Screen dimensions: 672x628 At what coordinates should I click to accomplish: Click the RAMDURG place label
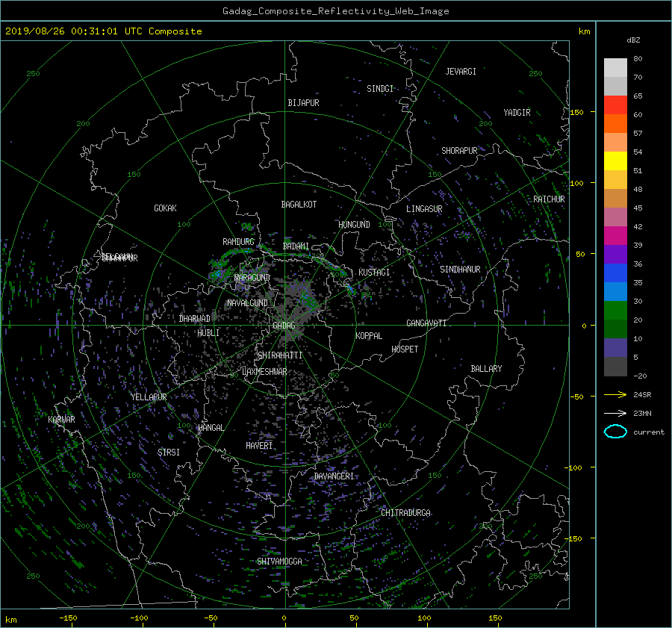[x=238, y=242]
